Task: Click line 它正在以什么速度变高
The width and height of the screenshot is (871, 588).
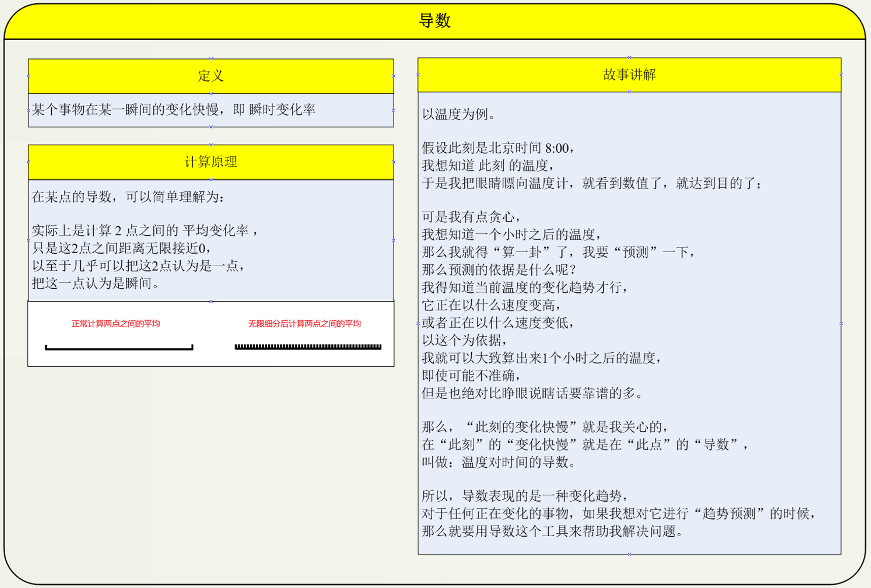Action: point(492,305)
